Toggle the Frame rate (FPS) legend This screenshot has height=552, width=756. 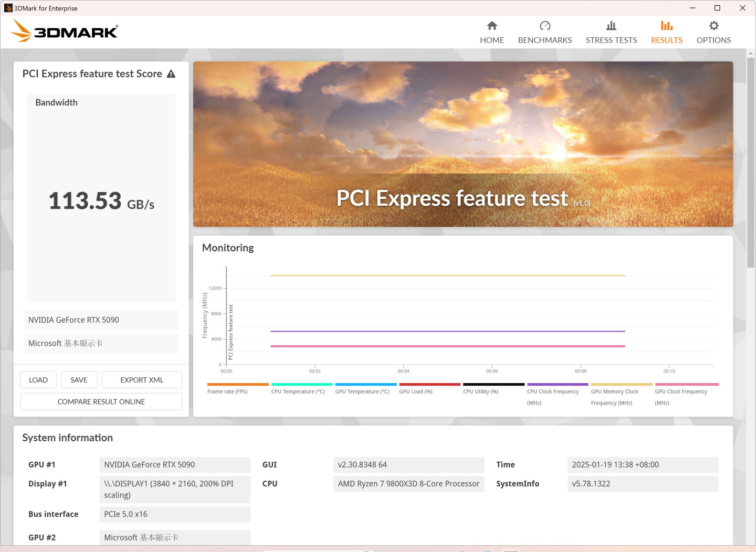tap(238, 389)
